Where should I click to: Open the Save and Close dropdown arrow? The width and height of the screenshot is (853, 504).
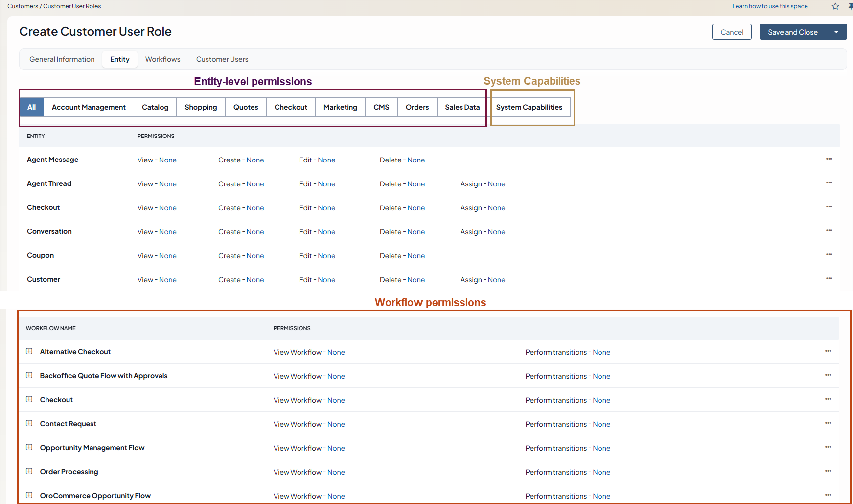click(836, 32)
